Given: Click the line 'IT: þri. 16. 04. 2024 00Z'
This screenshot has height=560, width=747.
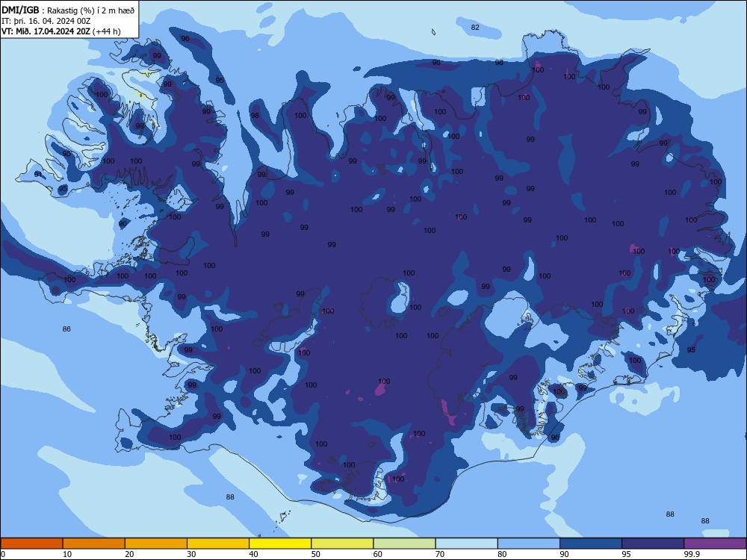Looking at the screenshot, I should coord(46,21).
